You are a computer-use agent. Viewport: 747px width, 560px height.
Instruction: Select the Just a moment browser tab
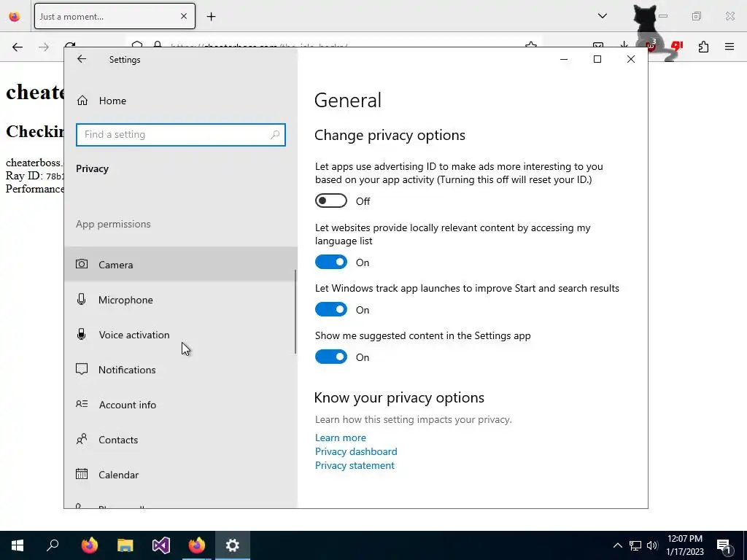tap(115, 16)
